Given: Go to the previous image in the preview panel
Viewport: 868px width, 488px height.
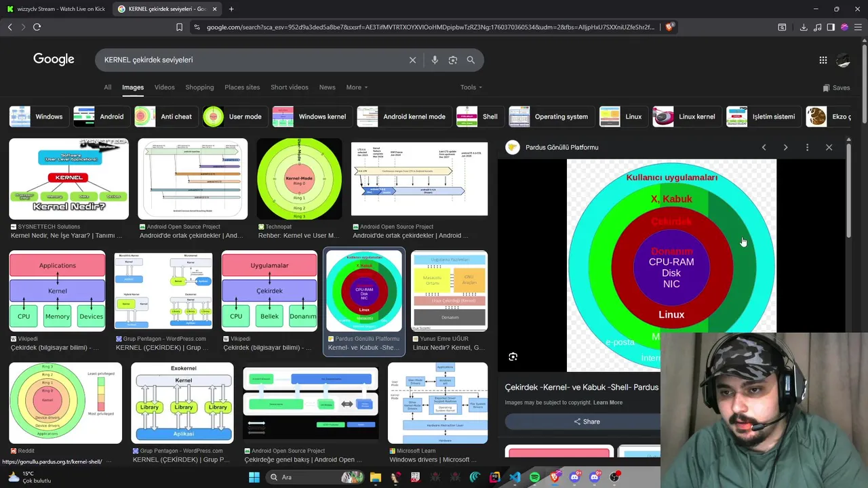Looking at the screenshot, I should click(764, 147).
